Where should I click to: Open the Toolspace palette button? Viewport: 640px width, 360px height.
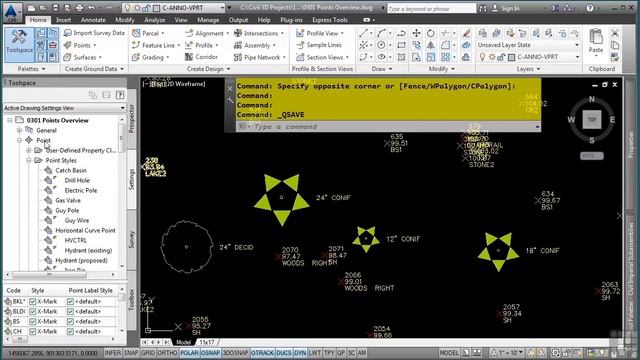tap(19, 44)
